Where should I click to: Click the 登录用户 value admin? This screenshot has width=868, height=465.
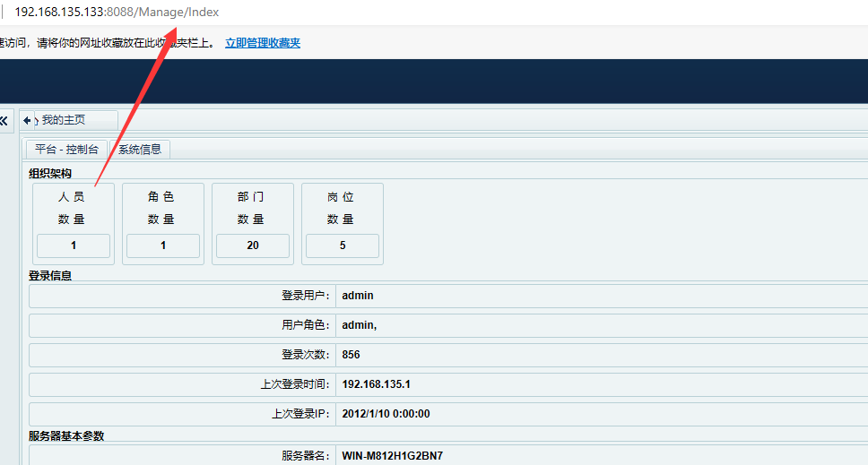[x=358, y=295]
